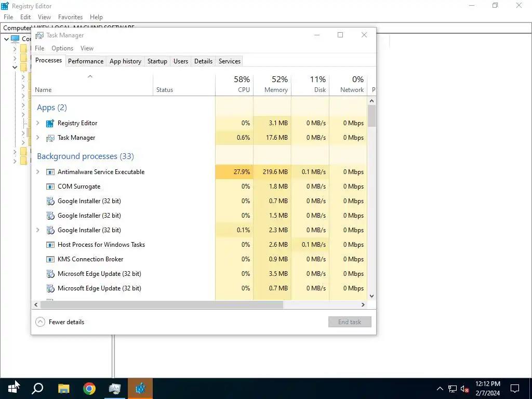Select the 'Apps (2)' group header

tap(52, 108)
